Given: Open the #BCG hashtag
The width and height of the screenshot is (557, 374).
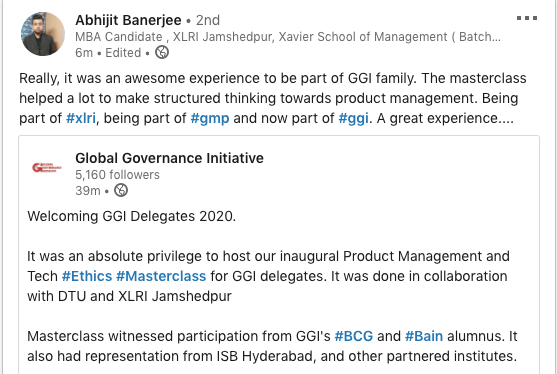Looking at the screenshot, I should [x=354, y=336].
